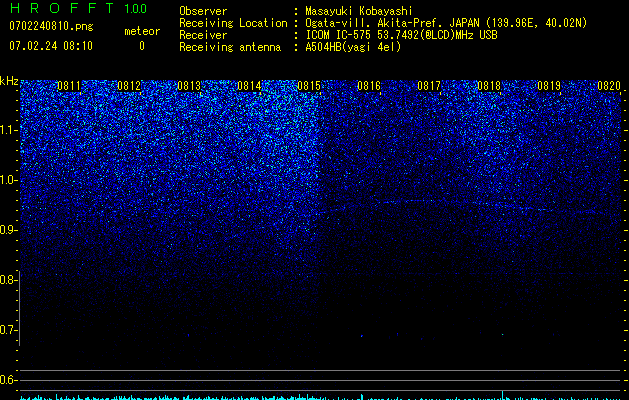The width and height of the screenshot is (629, 400).
Task: Select the A504HB(yagi 4el) antenna text
Action: (x=353, y=47)
